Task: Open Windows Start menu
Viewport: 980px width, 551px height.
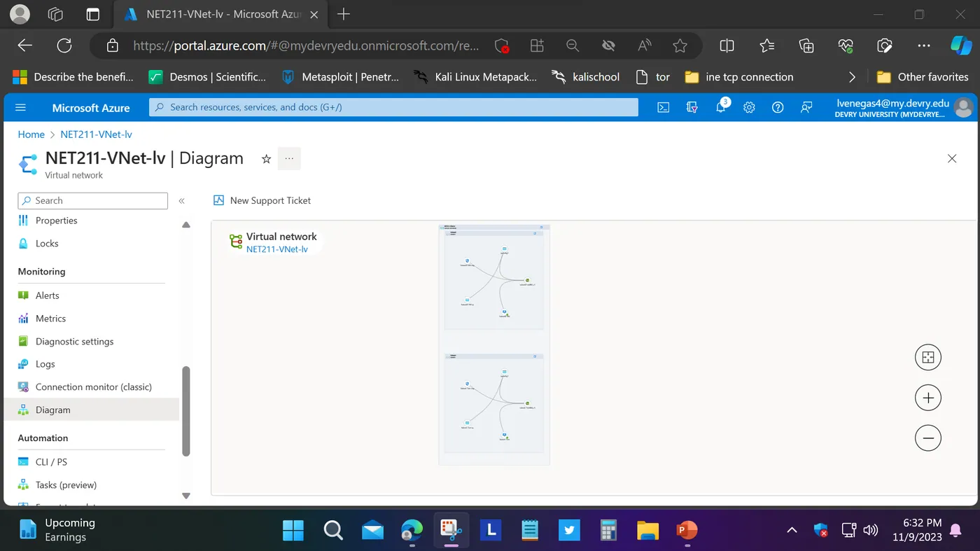Action: pos(293,530)
